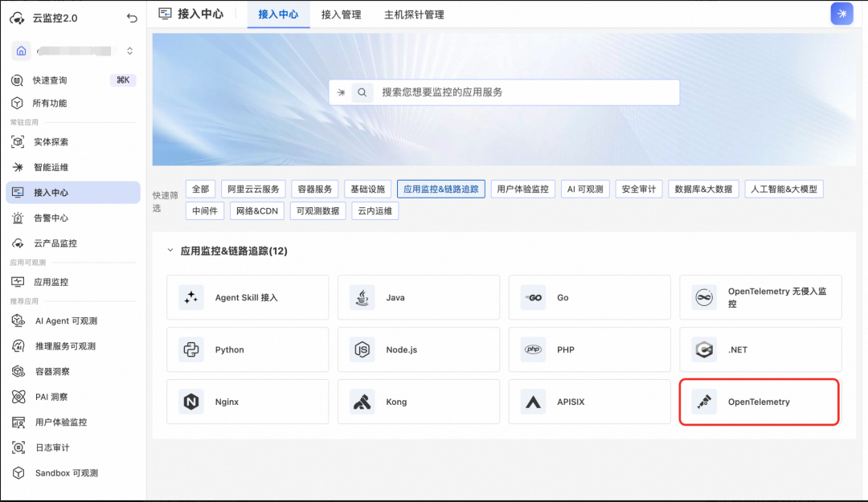Open Sandbox 可观测 in sidebar

pos(73,473)
